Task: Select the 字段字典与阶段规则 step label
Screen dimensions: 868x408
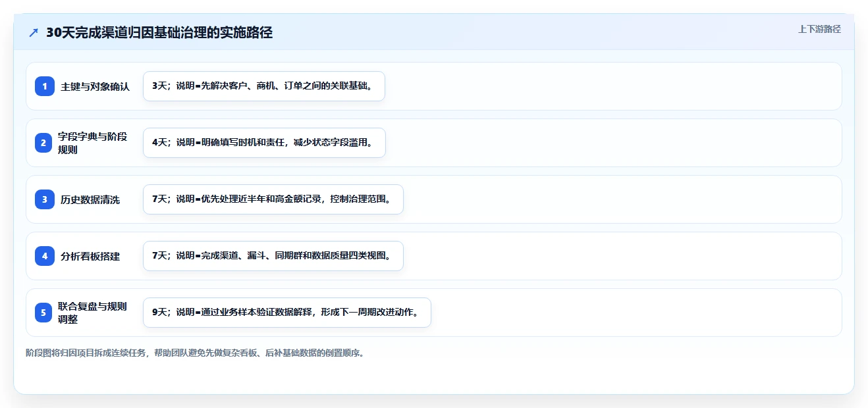Action: [93, 143]
